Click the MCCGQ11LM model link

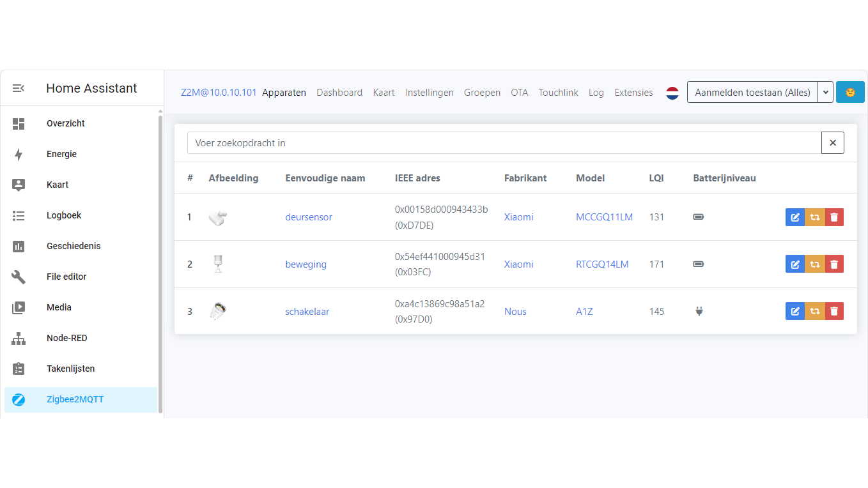pos(604,217)
